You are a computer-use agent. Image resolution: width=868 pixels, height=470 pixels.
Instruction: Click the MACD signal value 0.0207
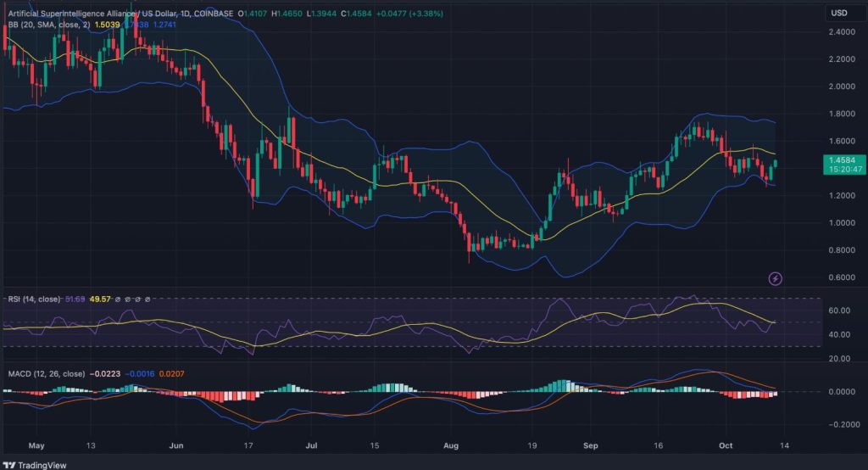pos(171,373)
